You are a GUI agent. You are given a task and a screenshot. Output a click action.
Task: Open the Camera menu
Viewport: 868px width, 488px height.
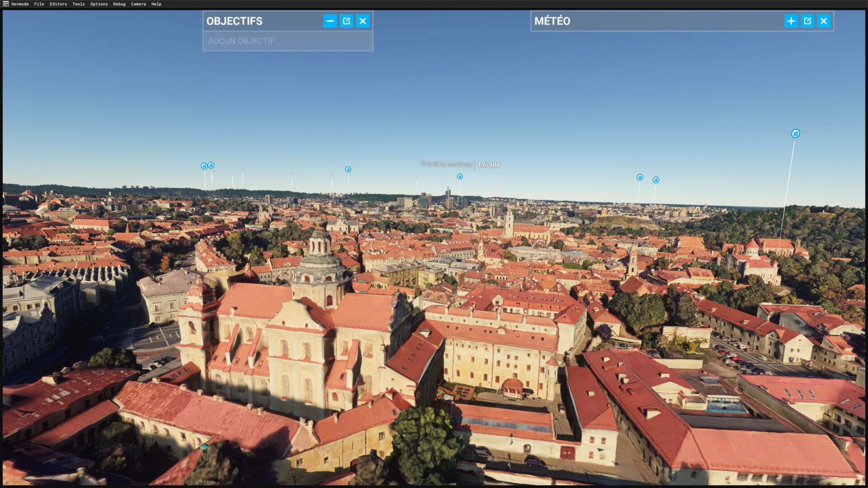pos(138,4)
